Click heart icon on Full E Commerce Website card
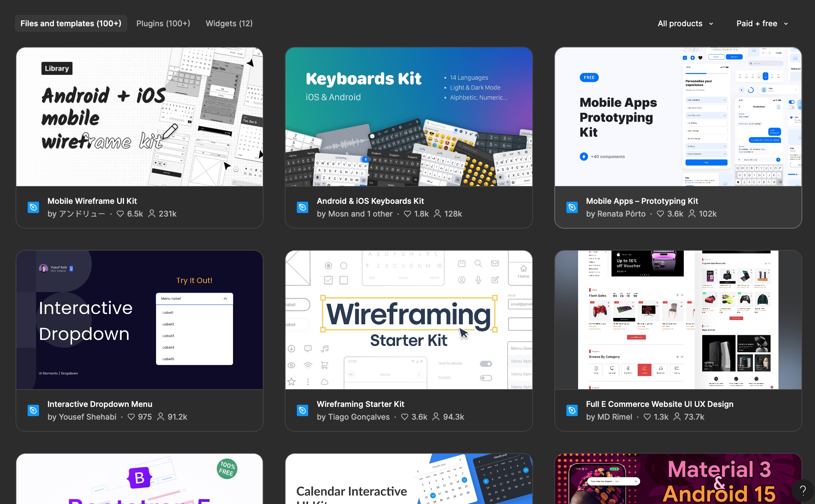Viewport: 815px width, 504px height. pos(647,417)
